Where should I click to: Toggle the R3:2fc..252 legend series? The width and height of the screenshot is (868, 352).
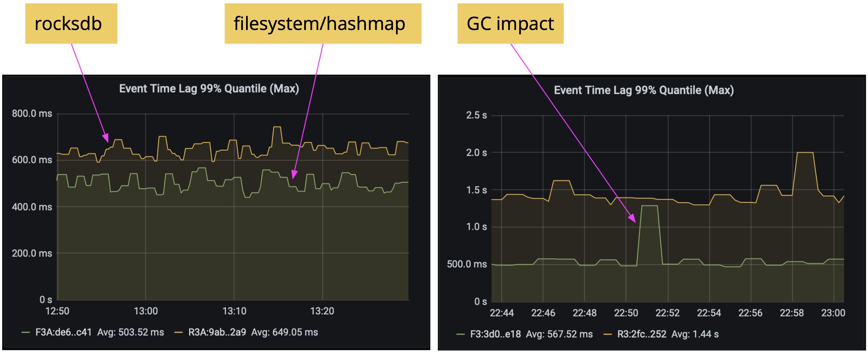click(x=642, y=334)
